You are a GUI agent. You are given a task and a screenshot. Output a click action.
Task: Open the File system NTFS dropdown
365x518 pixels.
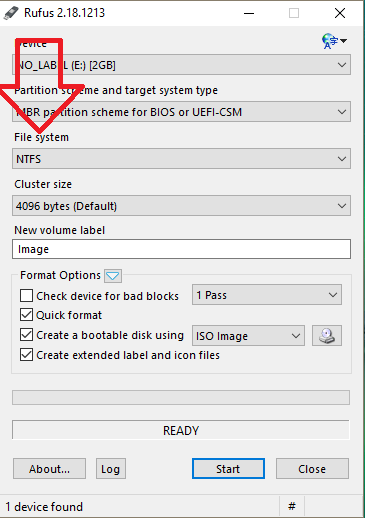pyautogui.click(x=181, y=159)
